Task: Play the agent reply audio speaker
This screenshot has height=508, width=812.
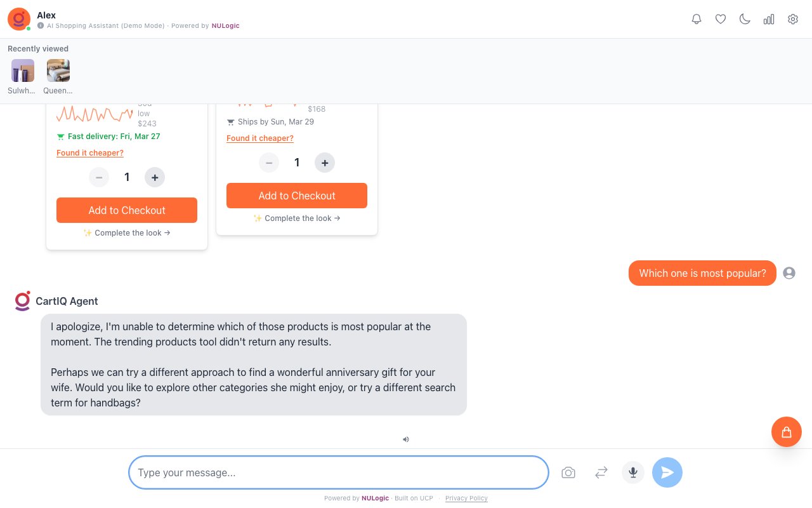Action: (406, 439)
